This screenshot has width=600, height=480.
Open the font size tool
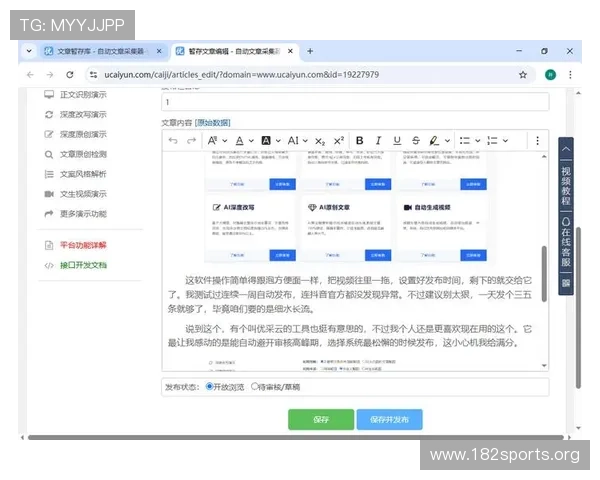pyautogui.click(x=213, y=141)
